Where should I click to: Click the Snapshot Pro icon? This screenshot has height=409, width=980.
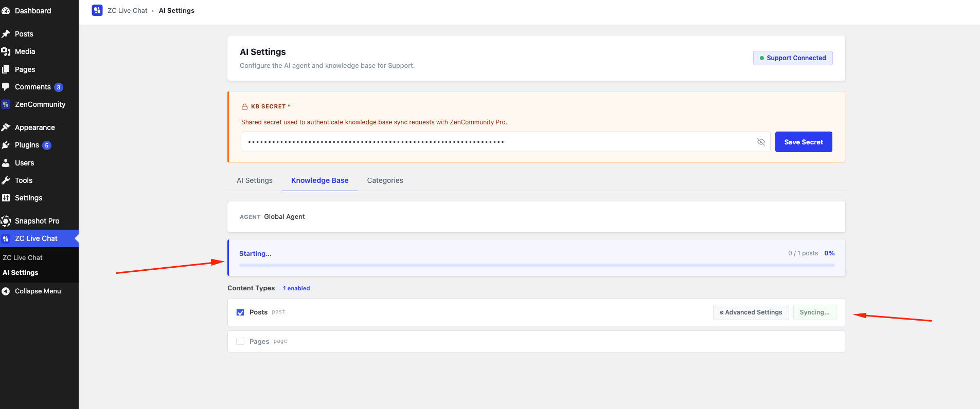pyautogui.click(x=6, y=221)
